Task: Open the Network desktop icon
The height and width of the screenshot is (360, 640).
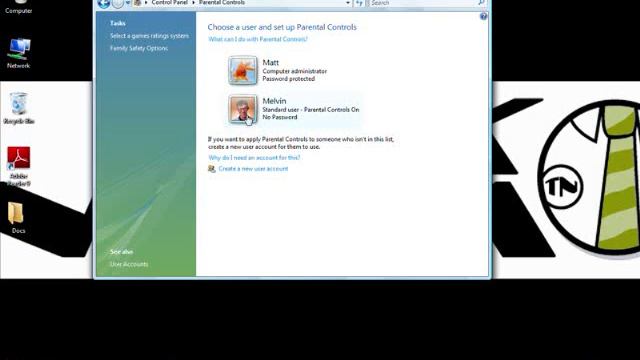Action: [x=18, y=53]
